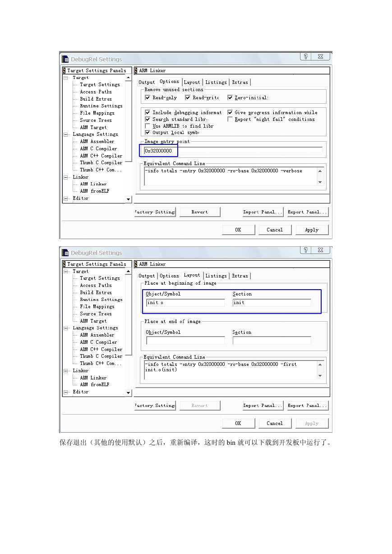Select ARM fromELF in Layout dialog tree
The image size is (392, 554).
tap(95, 384)
